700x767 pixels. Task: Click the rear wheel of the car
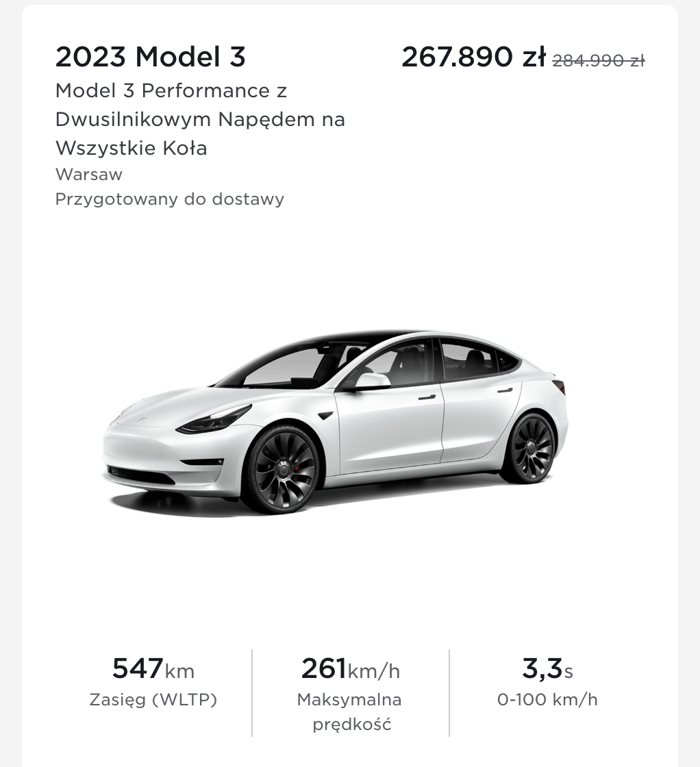(529, 449)
